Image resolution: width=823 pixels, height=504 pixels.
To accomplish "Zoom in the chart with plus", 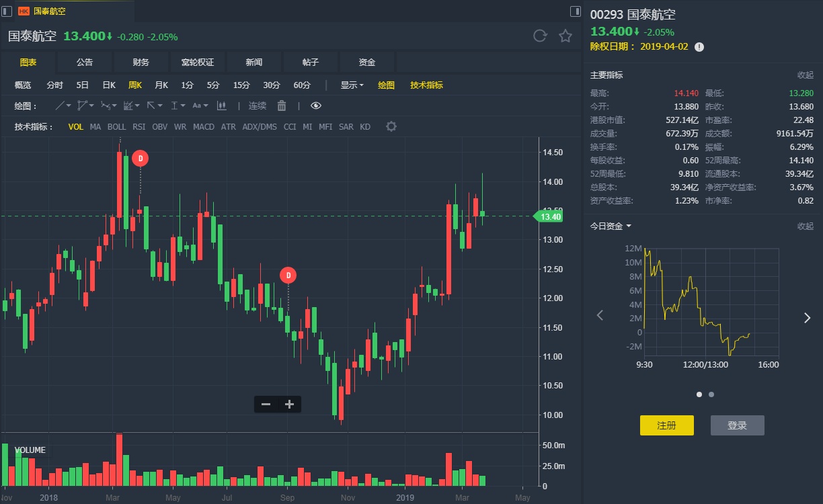I will point(290,404).
